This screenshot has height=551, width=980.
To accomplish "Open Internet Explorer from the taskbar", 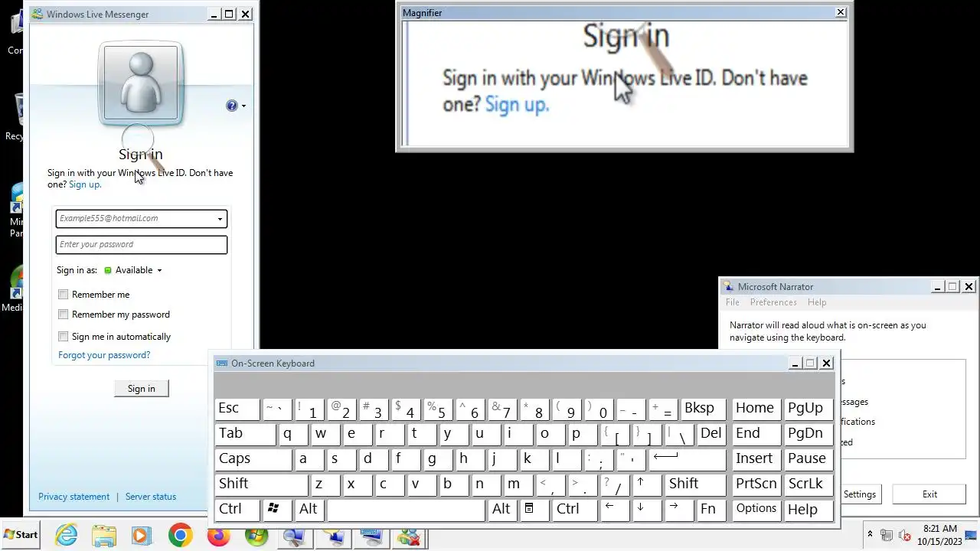I will (67, 536).
